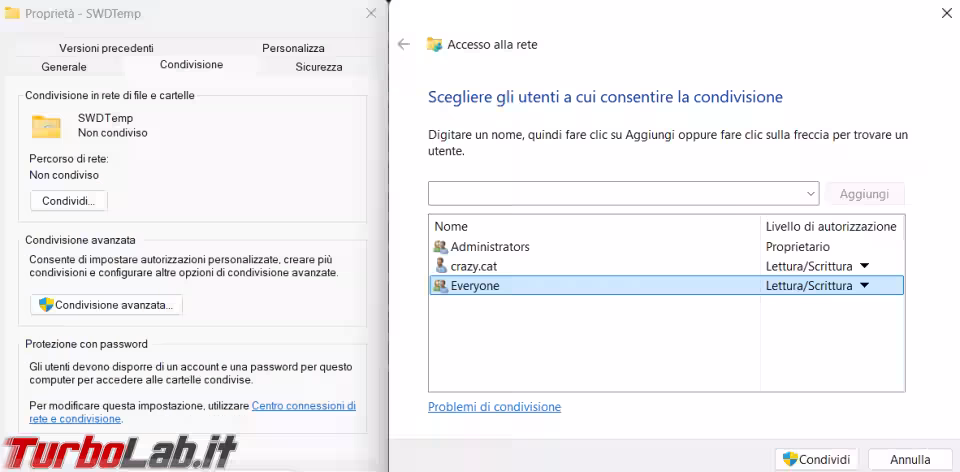Open permission dropdown for crazy.cat
The width and height of the screenshot is (960, 472).
pyautogui.click(x=864, y=266)
